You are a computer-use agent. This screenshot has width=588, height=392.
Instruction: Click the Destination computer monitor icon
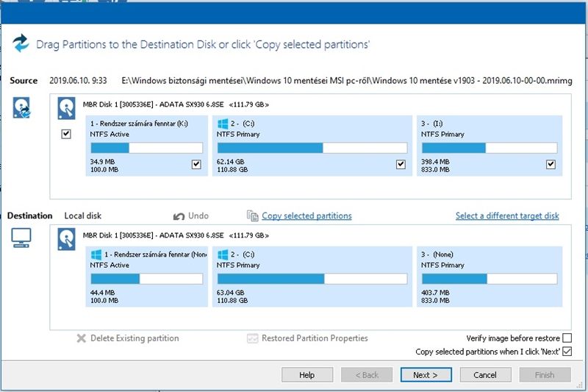pos(21,238)
